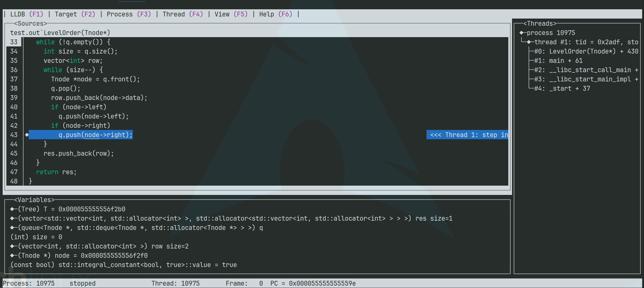The image size is (644, 288).
Task: Collapse the process 10975 tree node
Action: point(521,33)
